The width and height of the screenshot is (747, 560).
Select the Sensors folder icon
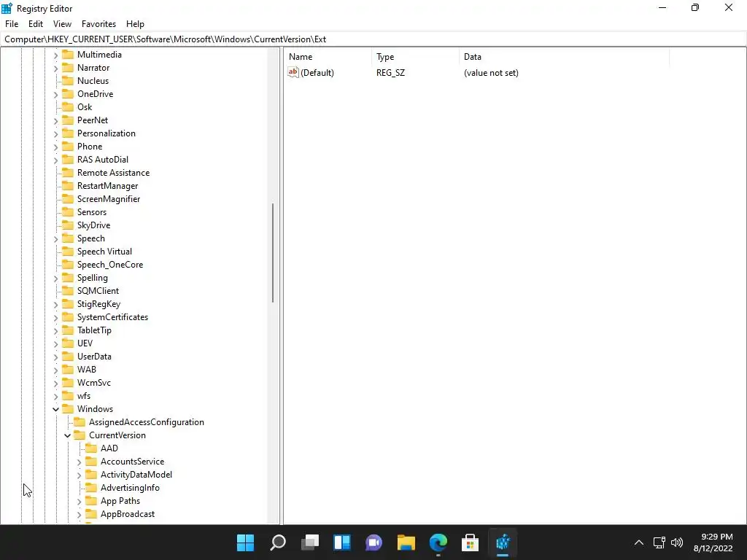(x=68, y=211)
